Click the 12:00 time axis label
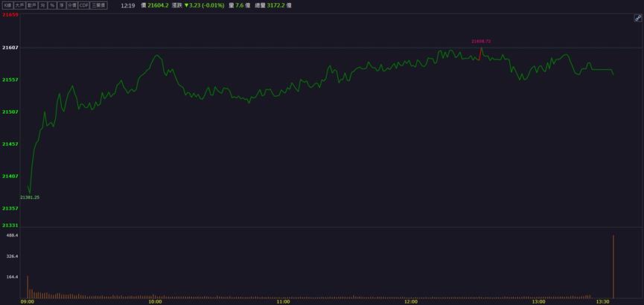The image size is (644, 305). click(411, 302)
